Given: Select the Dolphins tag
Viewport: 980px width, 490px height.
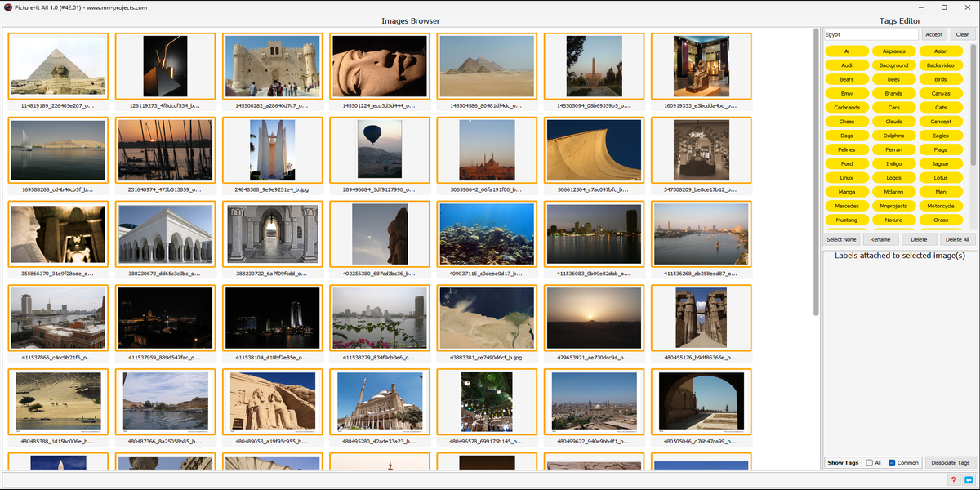Looking at the screenshot, I should [894, 136].
